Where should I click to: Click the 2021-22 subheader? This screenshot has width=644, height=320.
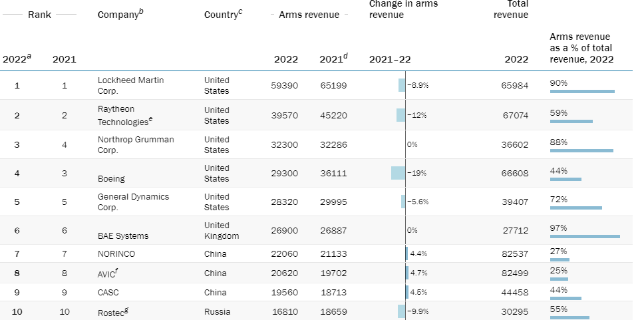[390, 59]
